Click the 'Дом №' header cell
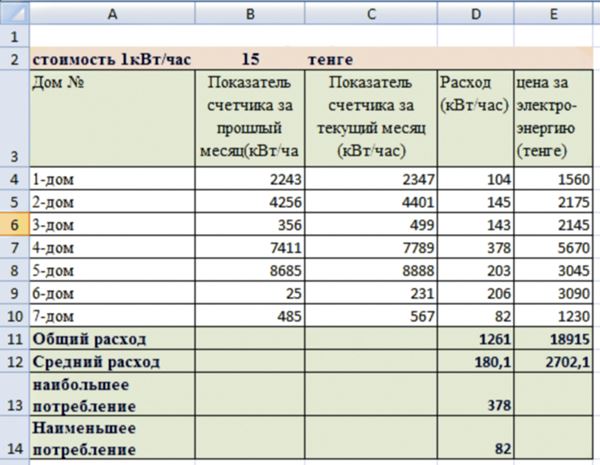600x465 pixels. pyautogui.click(x=112, y=119)
